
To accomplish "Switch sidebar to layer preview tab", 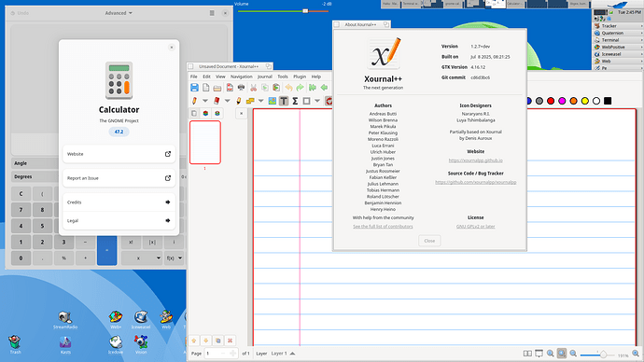I will coord(205,113).
